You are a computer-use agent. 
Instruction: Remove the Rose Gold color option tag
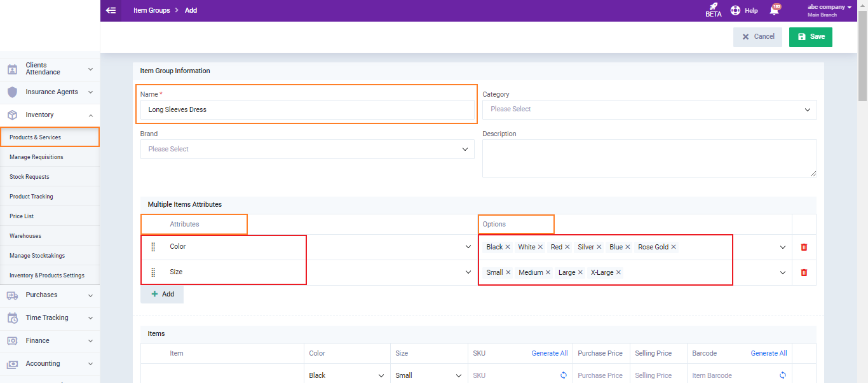pos(674,247)
